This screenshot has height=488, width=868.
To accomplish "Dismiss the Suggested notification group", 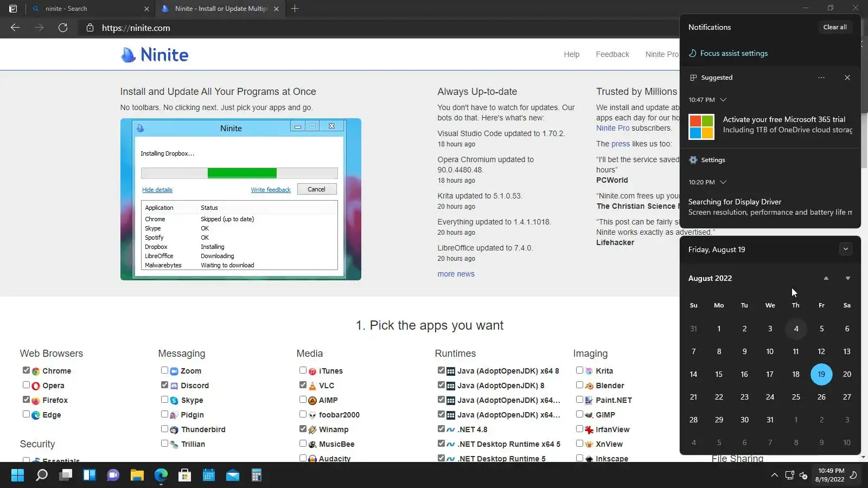I will tap(847, 78).
